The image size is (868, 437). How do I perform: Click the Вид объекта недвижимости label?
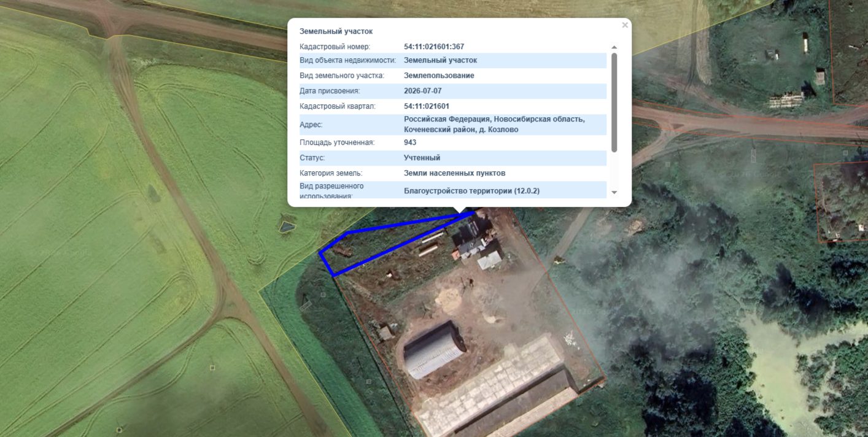[x=347, y=60]
